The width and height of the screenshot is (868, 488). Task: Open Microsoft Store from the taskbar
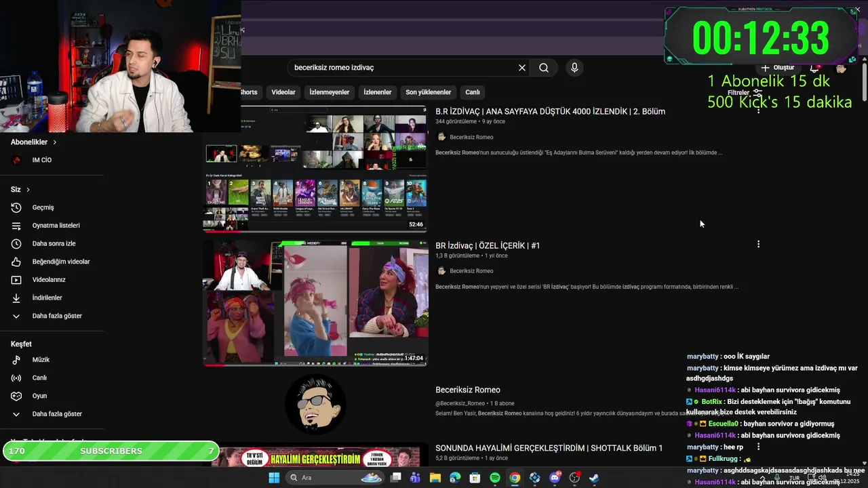click(475, 478)
